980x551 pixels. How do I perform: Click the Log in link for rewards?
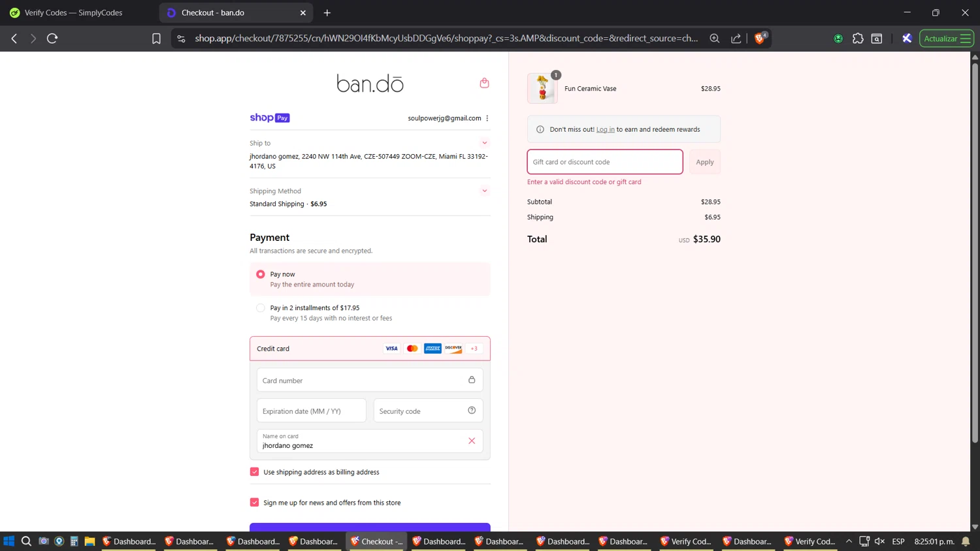pos(605,129)
